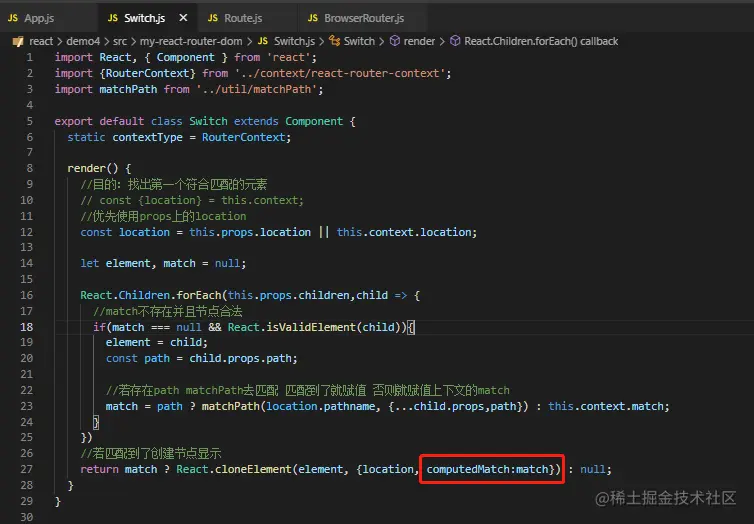
Task: Open React.Children.forEach() callback breadcrumb
Action: pyautogui.click(x=541, y=41)
